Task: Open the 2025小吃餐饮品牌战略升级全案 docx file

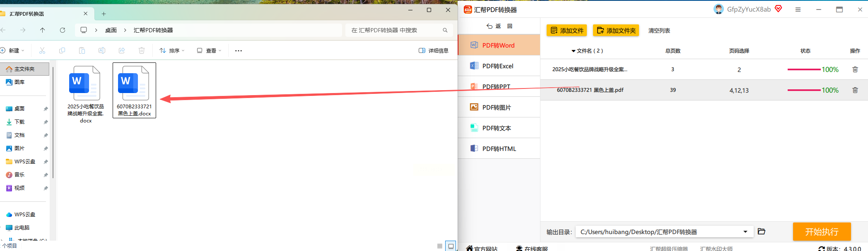Action: coord(86,94)
